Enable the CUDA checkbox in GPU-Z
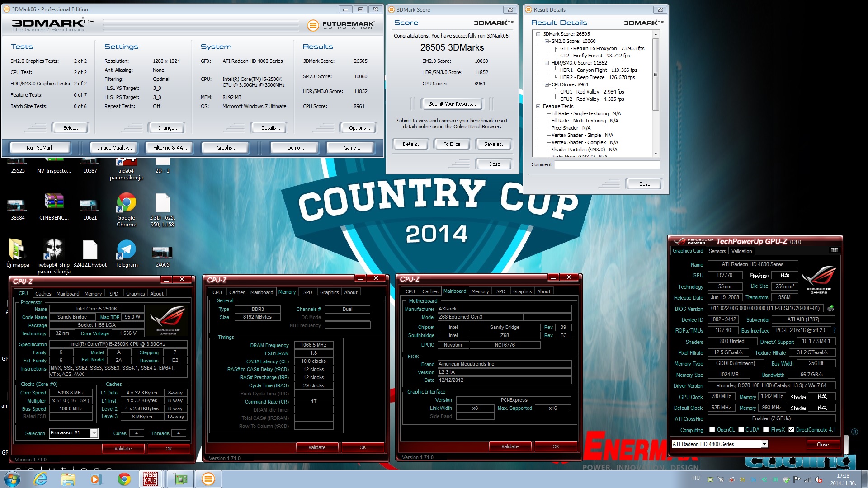The image size is (868, 488). pos(741,430)
